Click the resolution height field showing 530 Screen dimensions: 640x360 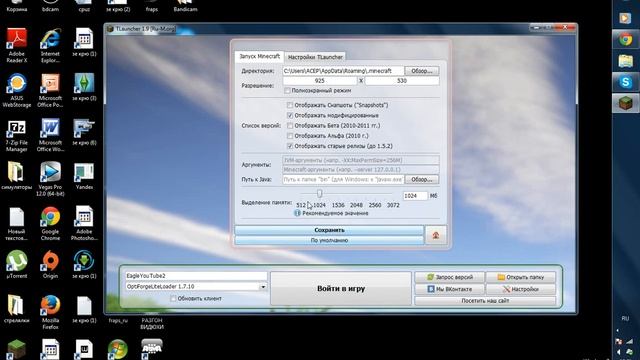(402, 81)
